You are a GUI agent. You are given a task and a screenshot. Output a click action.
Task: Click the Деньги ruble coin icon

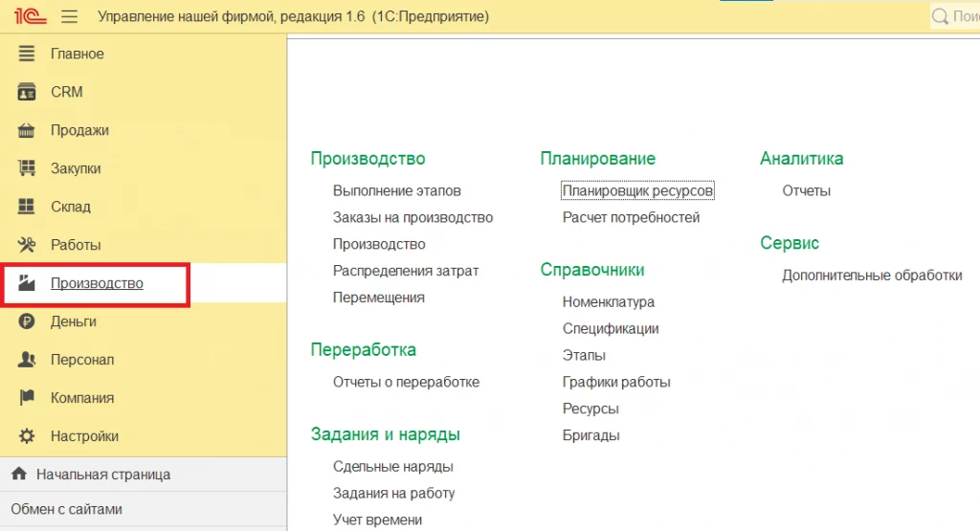(26, 321)
